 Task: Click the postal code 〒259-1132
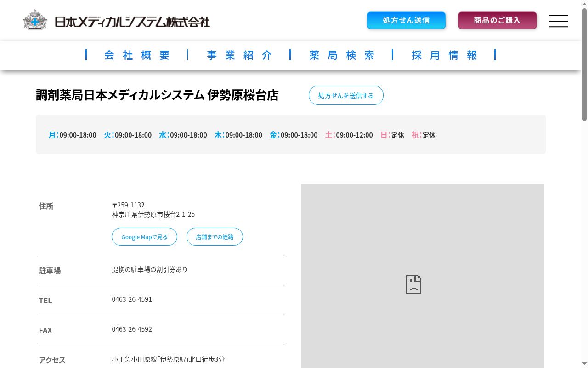click(128, 205)
